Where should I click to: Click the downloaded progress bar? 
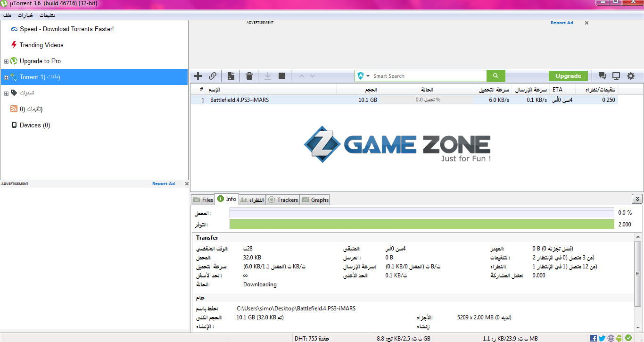click(x=422, y=213)
